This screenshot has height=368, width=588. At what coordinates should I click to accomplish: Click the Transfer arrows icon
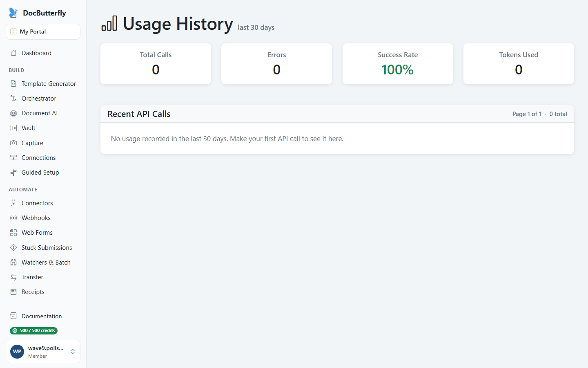click(x=13, y=277)
